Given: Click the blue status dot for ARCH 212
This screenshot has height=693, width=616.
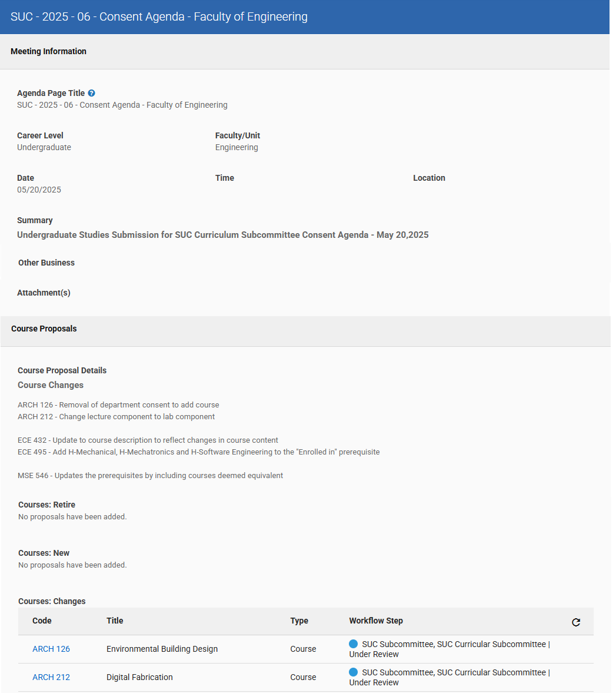Looking at the screenshot, I should pos(354,672).
